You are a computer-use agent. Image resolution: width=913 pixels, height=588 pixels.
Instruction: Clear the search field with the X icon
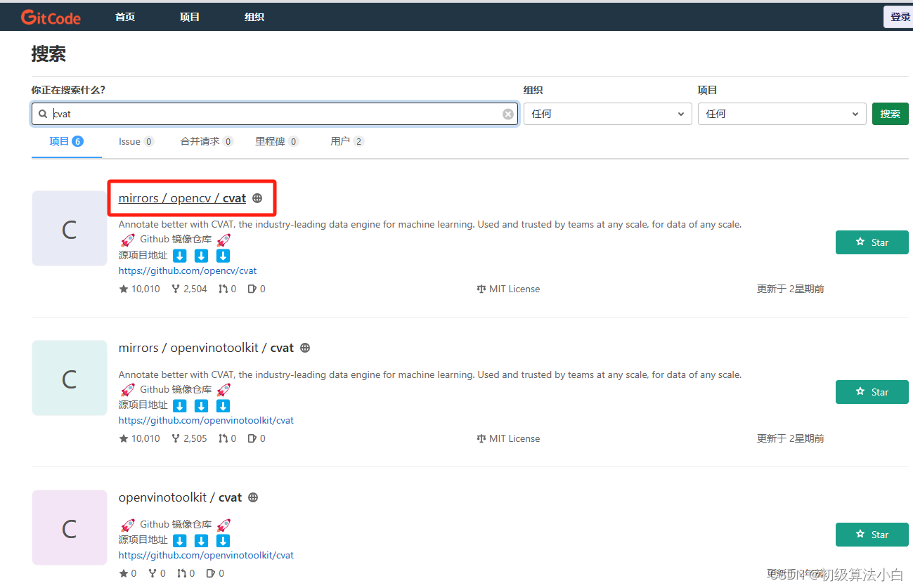pos(507,113)
